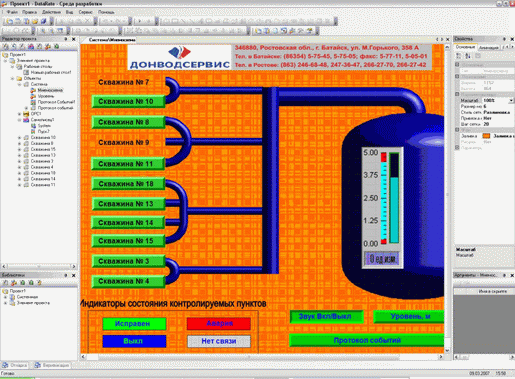
Task: Click the alphabetical sort icon in properties panel
Action: point(468,56)
